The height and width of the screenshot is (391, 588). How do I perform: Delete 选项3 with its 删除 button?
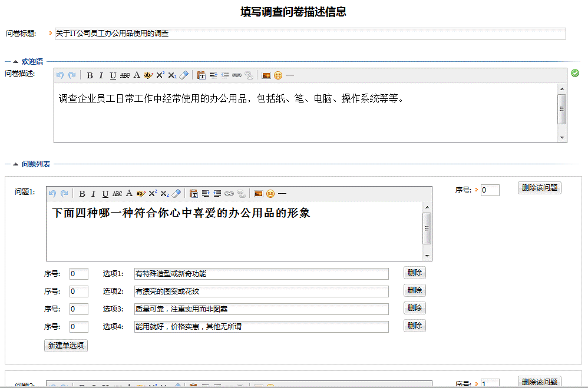click(414, 308)
